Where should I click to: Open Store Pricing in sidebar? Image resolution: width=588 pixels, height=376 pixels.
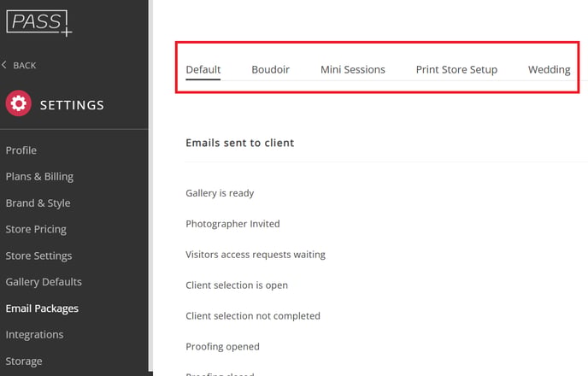(x=36, y=229)
